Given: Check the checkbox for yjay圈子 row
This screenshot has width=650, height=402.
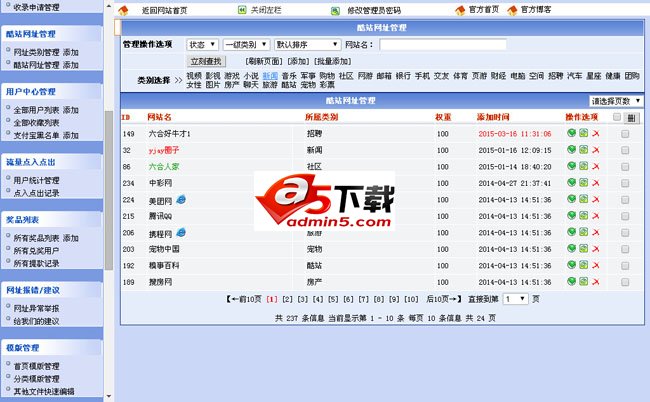Looking at the screenshot, I should (625, 150).
